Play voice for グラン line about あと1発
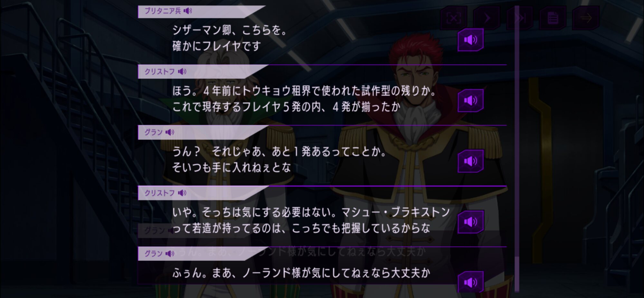The image size is (644, 298). [x=470, y=161]
